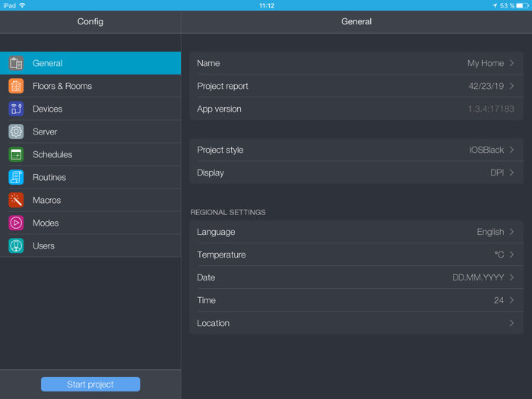The height and width of the screenshot is (399, 532).
Task: Click the 'General' header title on right pane
Action: point(356,21)
